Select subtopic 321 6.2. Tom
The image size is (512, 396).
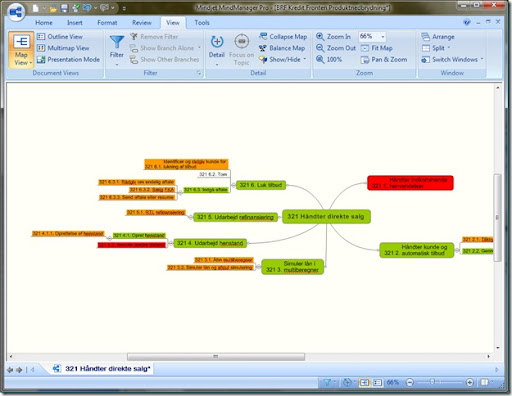coord(213,174)
